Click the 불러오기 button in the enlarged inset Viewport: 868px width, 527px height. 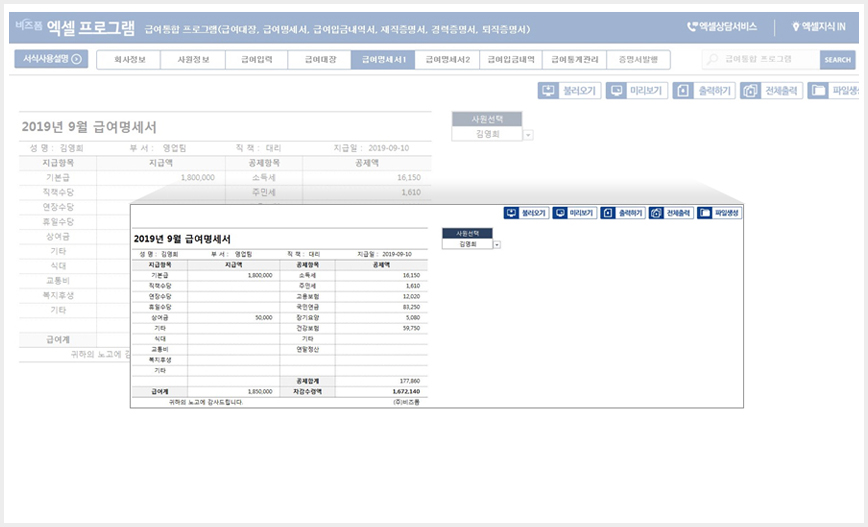pos(526,213)
